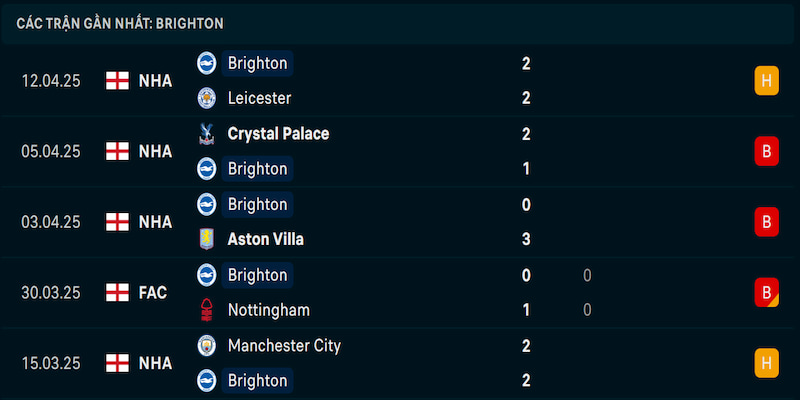The width and height of the screenshot is (800, 400).
Task: Click the Manchester City club crest
Action: click(x=207, y=345)
